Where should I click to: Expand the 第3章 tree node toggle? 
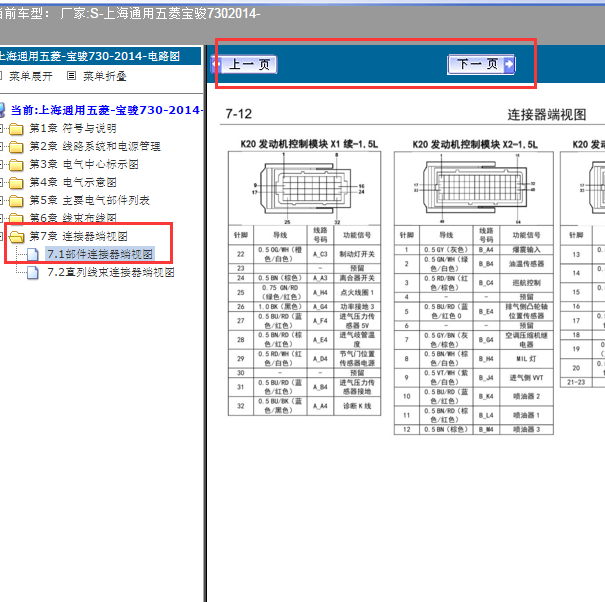pyautogui.click(x=1, y=164)
